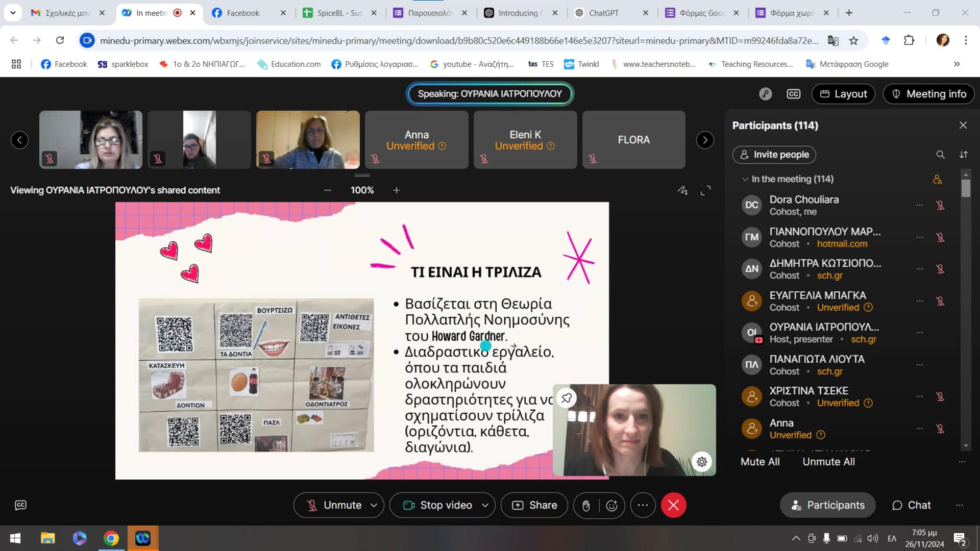Open self-view video settings gear

point(702,462)
